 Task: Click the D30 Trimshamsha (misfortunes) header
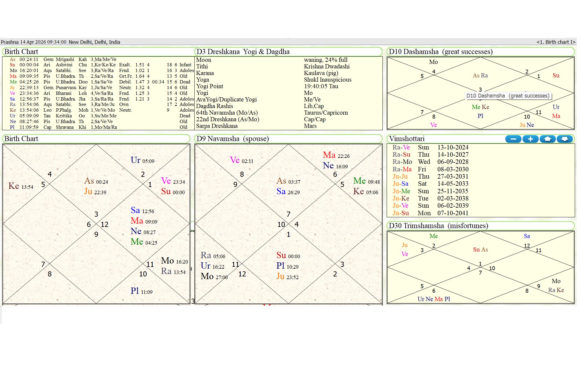(438, 226)
